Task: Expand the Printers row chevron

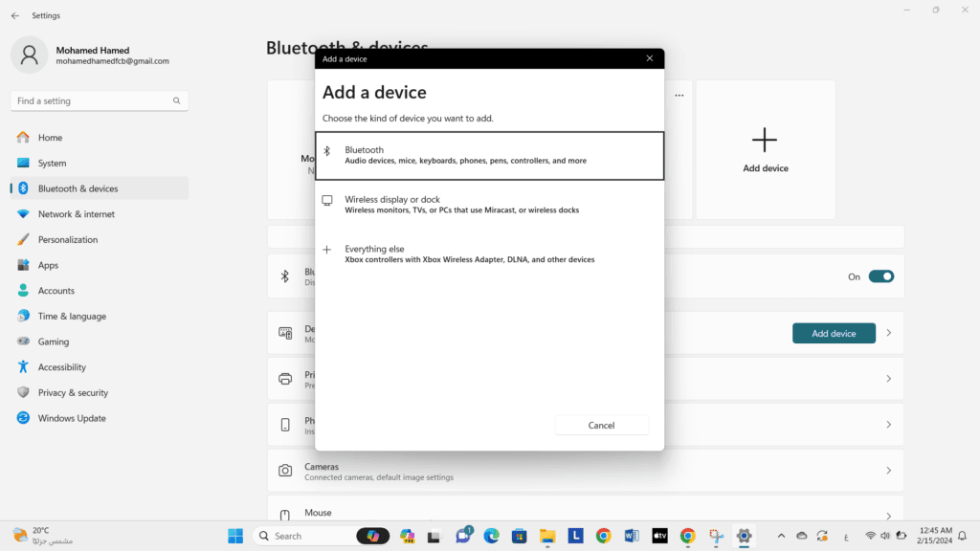Action: point(888,379)
